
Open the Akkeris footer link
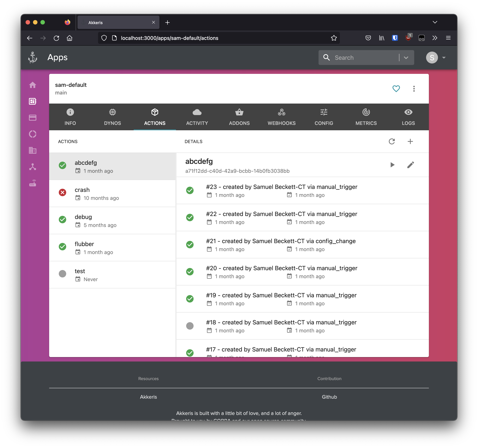[148, 397]
